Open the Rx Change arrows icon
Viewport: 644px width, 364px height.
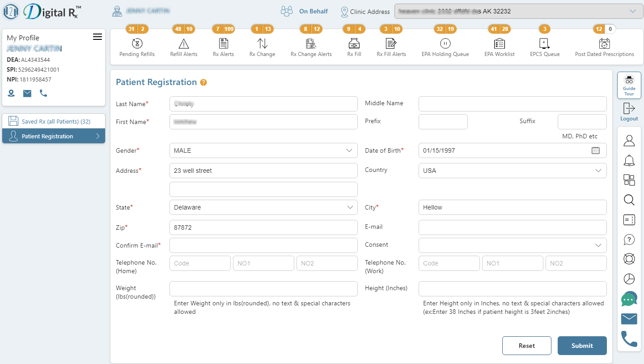coord(263,44)
